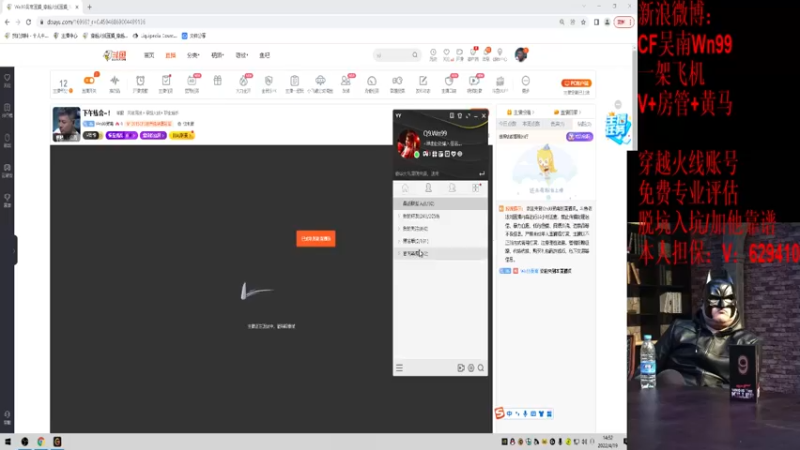Open watch history clock icon in site header

433,53
